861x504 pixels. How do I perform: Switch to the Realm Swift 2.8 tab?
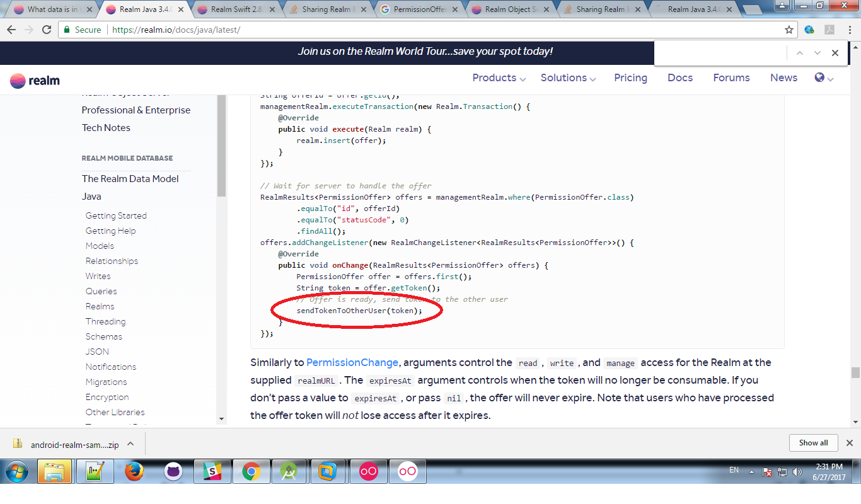[238, 9]
